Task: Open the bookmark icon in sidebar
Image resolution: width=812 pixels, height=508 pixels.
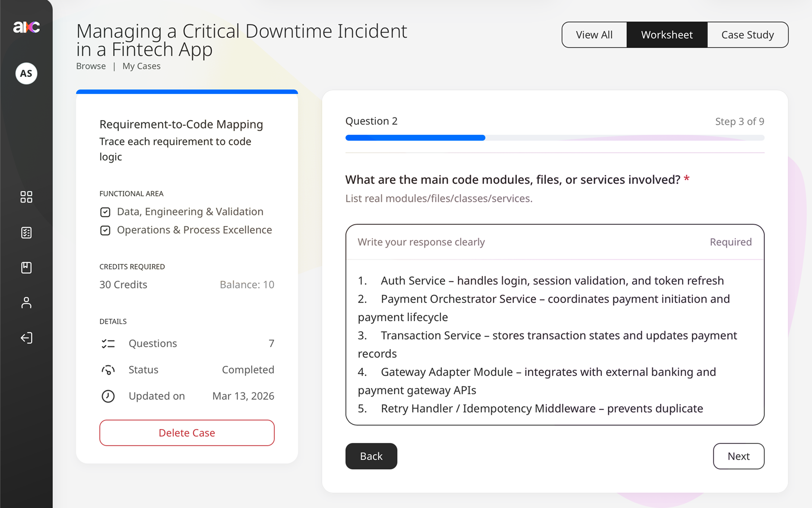Action: 26,268
